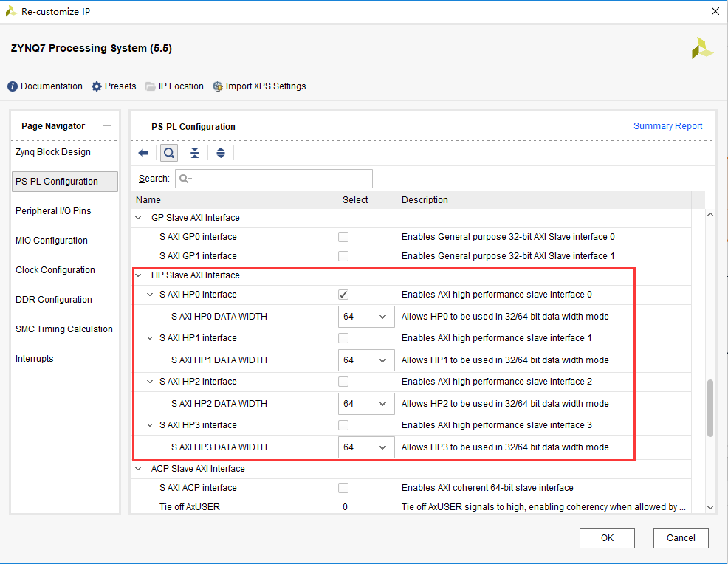
Task: Click Import XPS Settings
Action: click(x=259, y=86)
